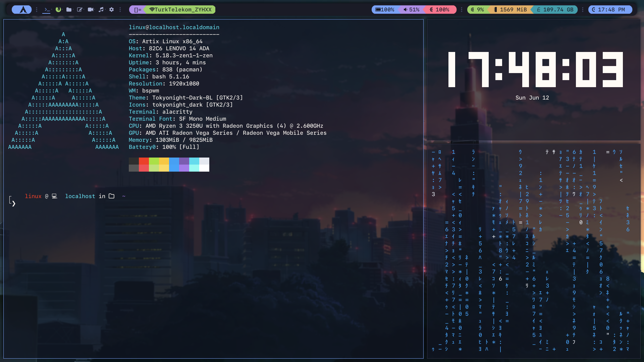Viewport: 644px width, 362px height.
Task: Click the battery 100% status module
Action: click(x=385, y=10)
